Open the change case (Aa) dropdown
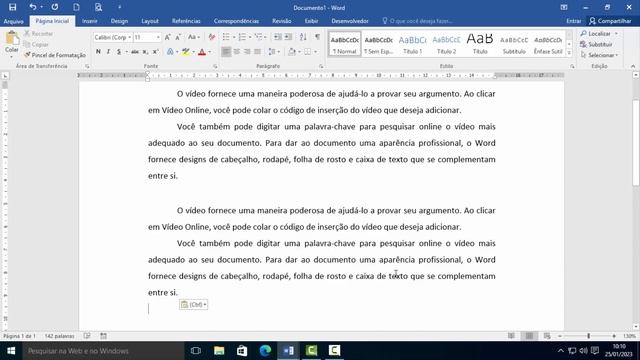640x360 pixels. click(193, 37)
